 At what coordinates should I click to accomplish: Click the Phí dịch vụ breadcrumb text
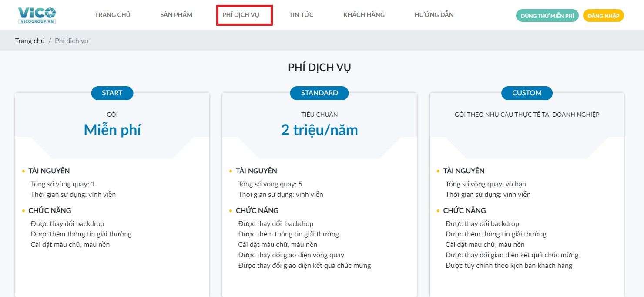click(x=71, y=41)
